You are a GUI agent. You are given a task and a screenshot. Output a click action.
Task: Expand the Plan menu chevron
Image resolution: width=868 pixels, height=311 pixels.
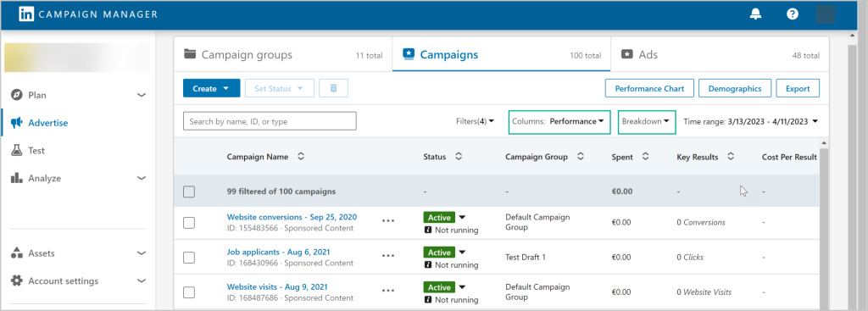pos(142,95)
